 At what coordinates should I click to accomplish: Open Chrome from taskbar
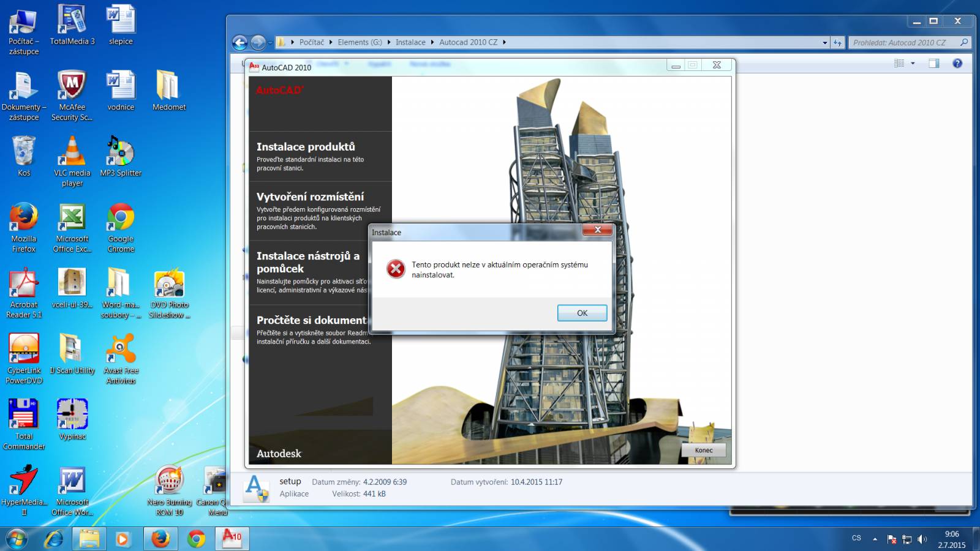[196, 539]
